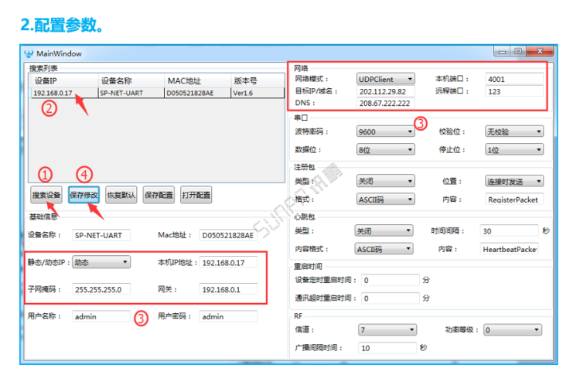Click the 通讯超时重启时间 field
Screen dimensions: 580x392
point(391,298)
